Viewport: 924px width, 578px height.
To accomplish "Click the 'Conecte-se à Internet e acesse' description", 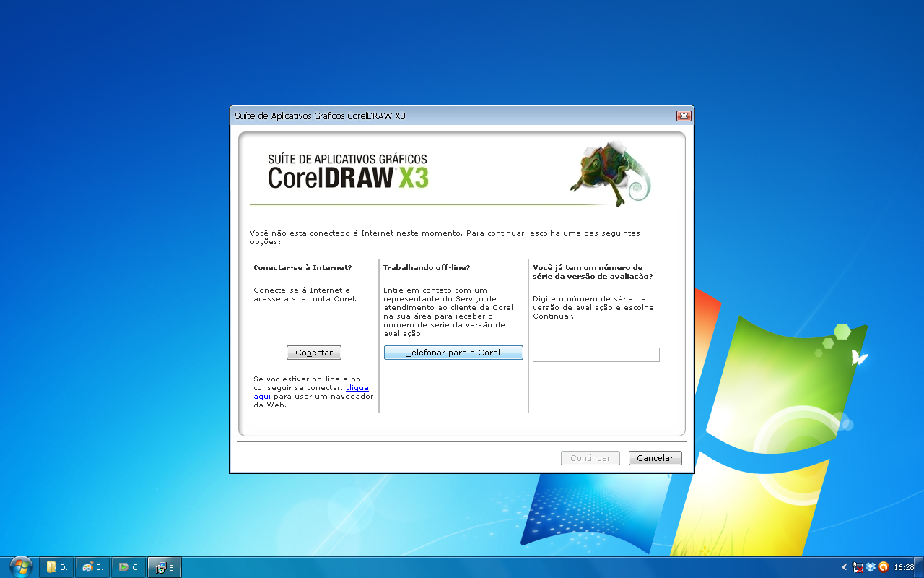I will pyautogui.click(x=305, y=294).
